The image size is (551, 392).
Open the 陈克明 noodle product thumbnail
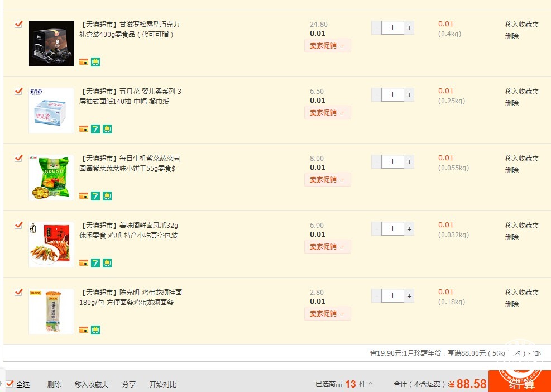point(51,312)
